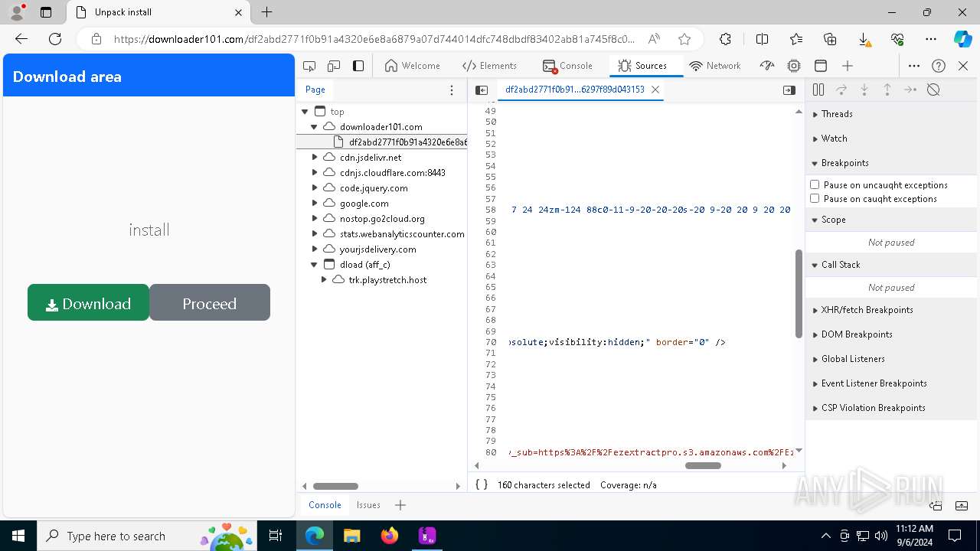Deactivate all breakpoints

(933, 90)
